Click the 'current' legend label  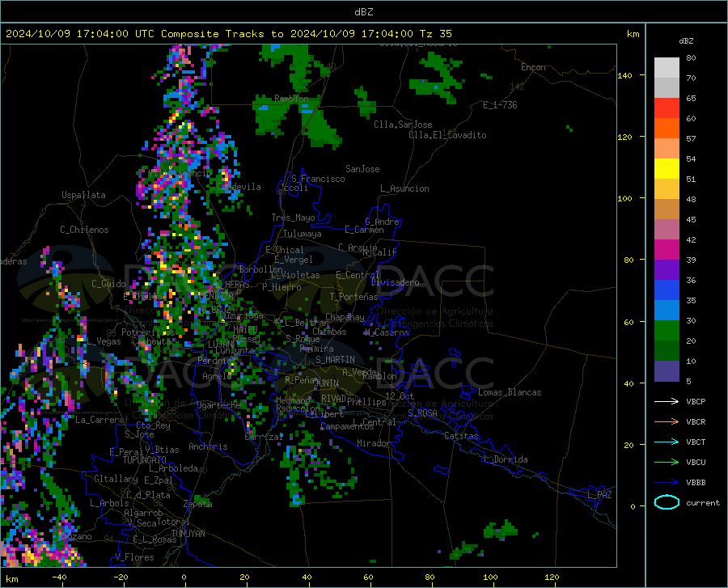click(x=703, y=502)
